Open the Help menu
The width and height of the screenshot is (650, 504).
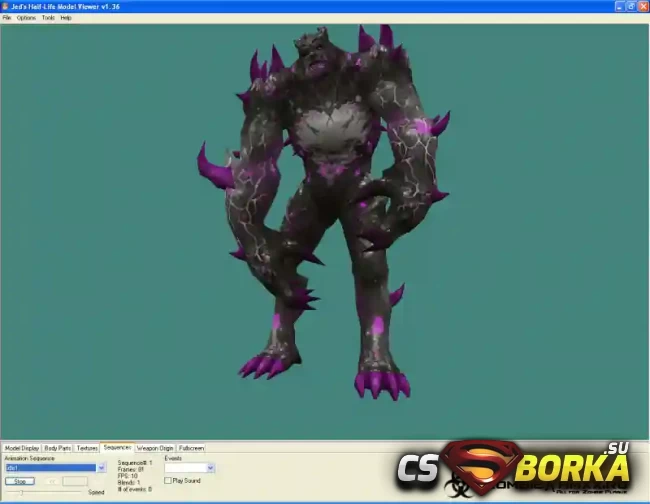point(66,18)
